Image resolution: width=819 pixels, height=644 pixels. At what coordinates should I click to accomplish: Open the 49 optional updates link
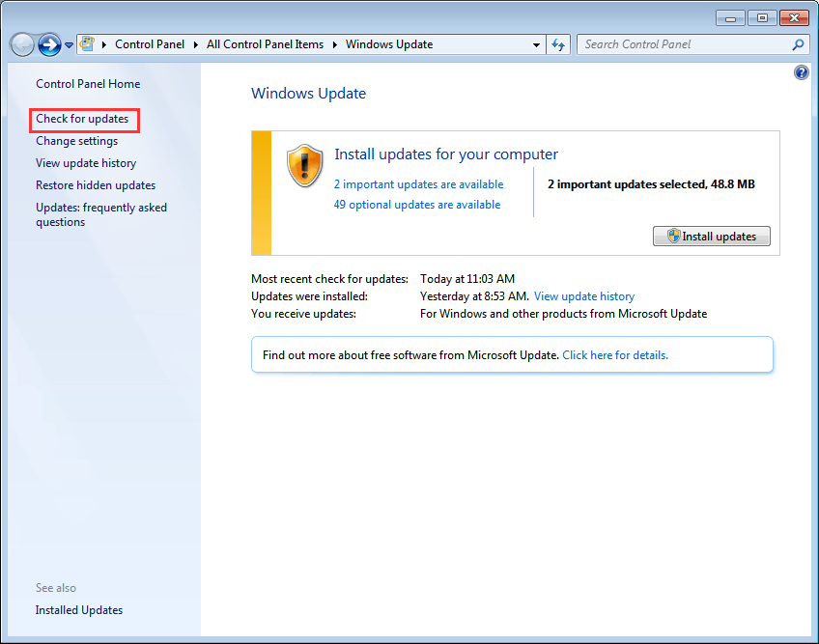(x=416, y=204)
